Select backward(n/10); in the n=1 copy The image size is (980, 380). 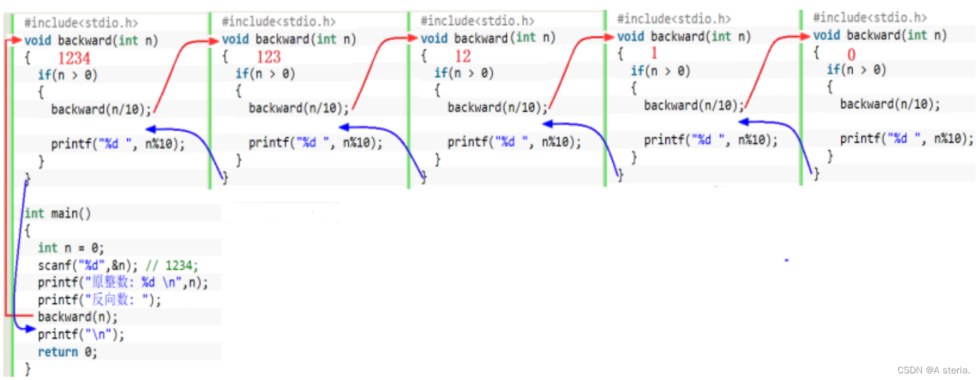click(694, 106)
